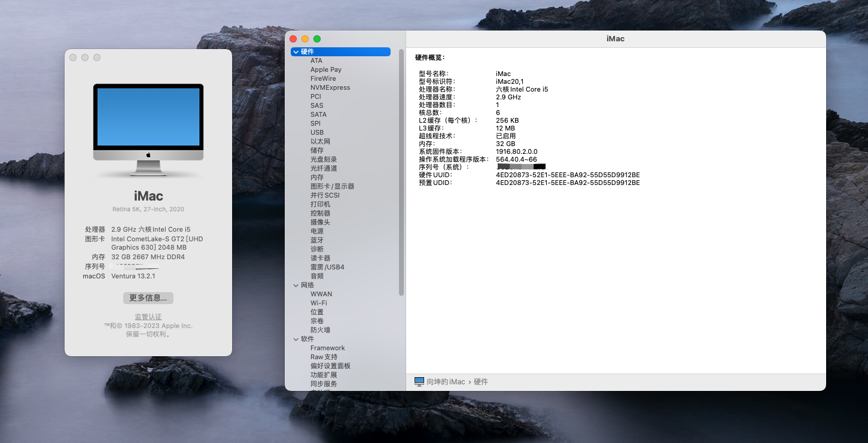Image resolution: width=868 pixels, height=443 pixels.
Task: Select 内存 in the sidebar list
Action: point(317,177)
